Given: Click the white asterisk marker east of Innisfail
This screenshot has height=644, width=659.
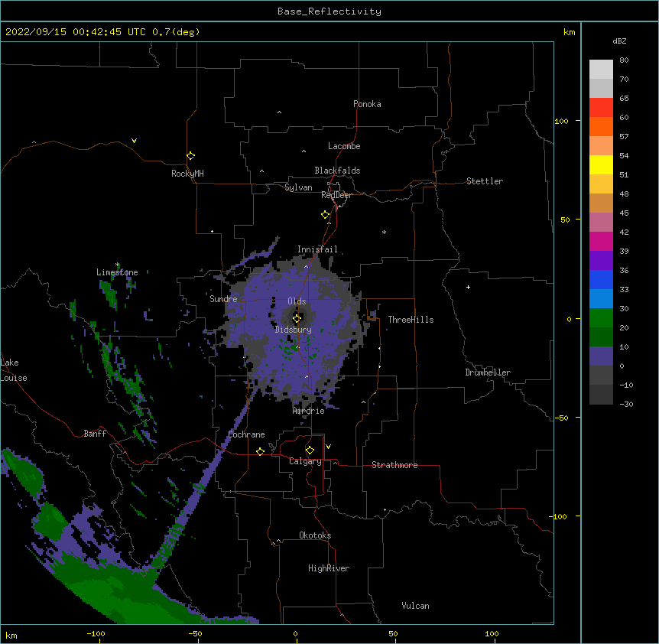Looking at the screenshot, I should pyautogui.click(x=384, y=232).
